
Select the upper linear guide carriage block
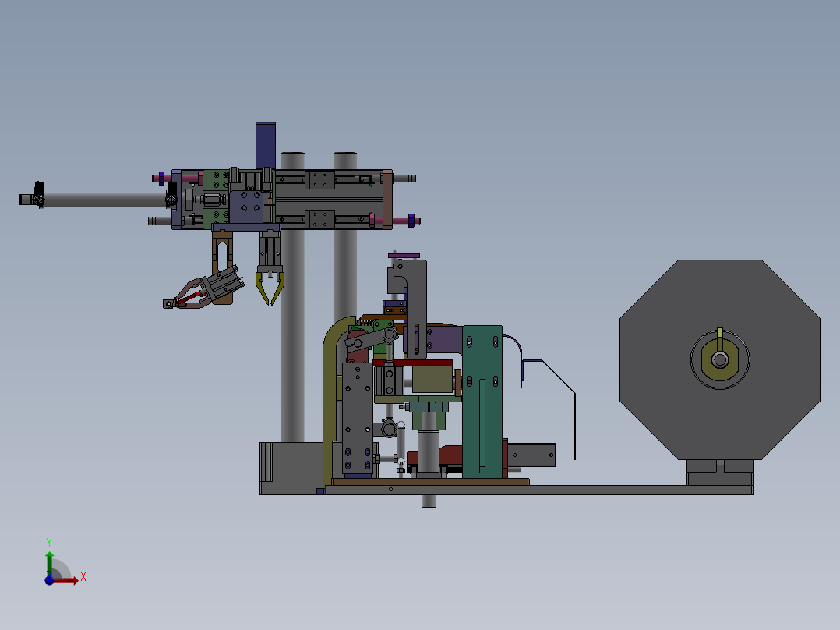coord(319,179)
